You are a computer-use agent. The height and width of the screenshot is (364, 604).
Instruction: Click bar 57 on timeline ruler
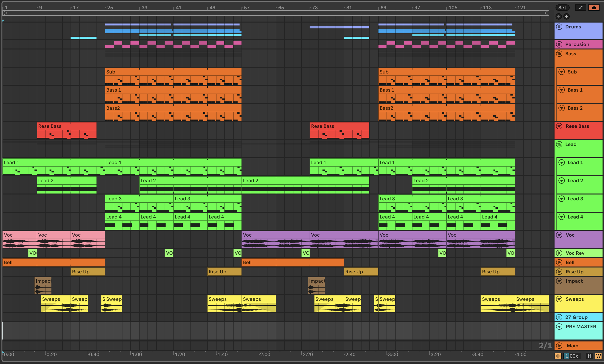click(x=247, y=8)
